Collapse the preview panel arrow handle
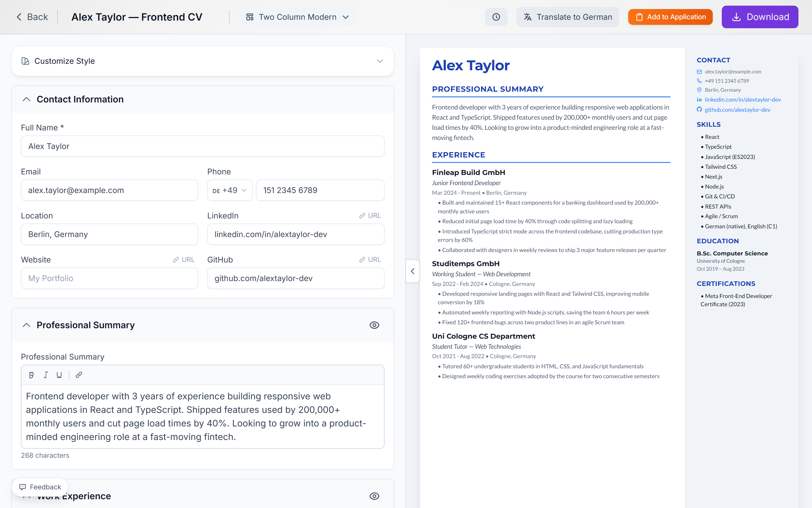Viewport: 812px width, 508px height. (413, 271)
